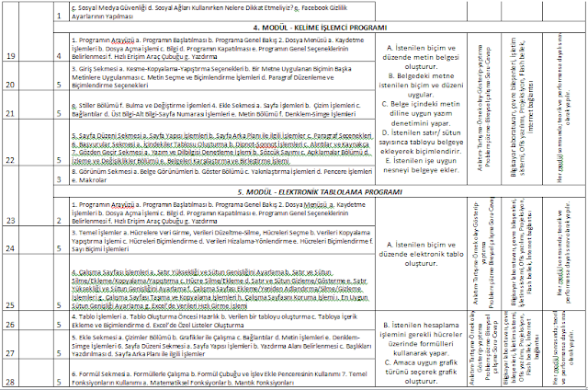Screen dimensions: 588x390
Task: Click the 'Sosyal Medya Güvenliği' content cell
Action: (222, 12)
